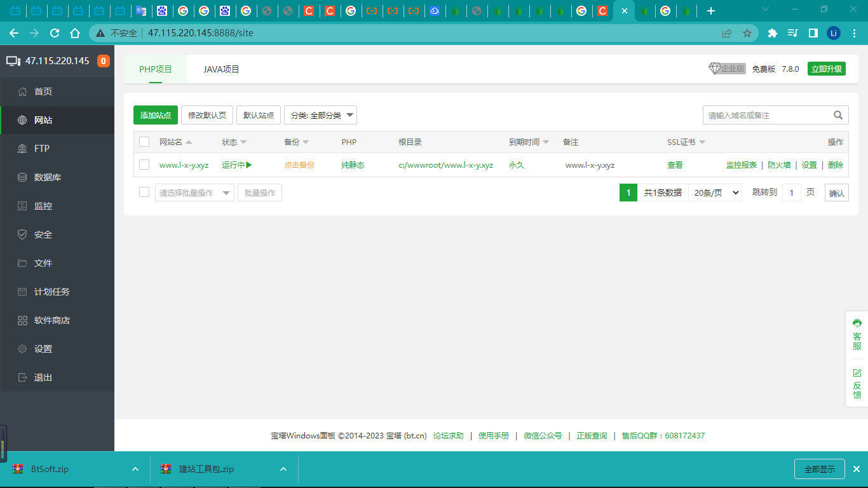
Task: Click 全部显示 in downloads bar
Action: tap(820, 469)
